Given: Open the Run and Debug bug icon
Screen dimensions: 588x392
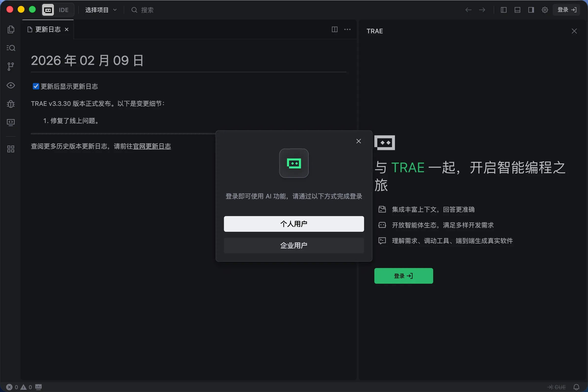Looking at the screenshot, I should [x=11, y=104].
